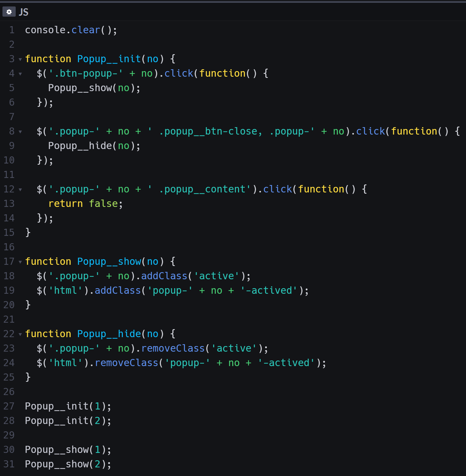Click 'Popup__init(2);' on line 28

tap(68, 421)
